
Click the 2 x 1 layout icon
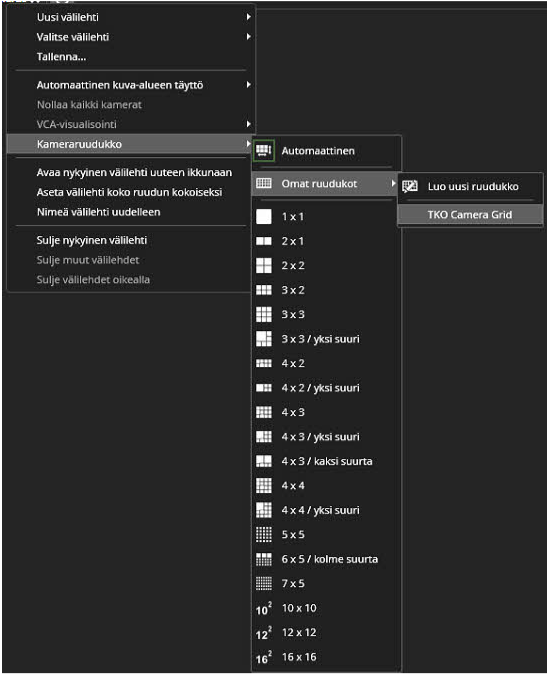point(264,241)
